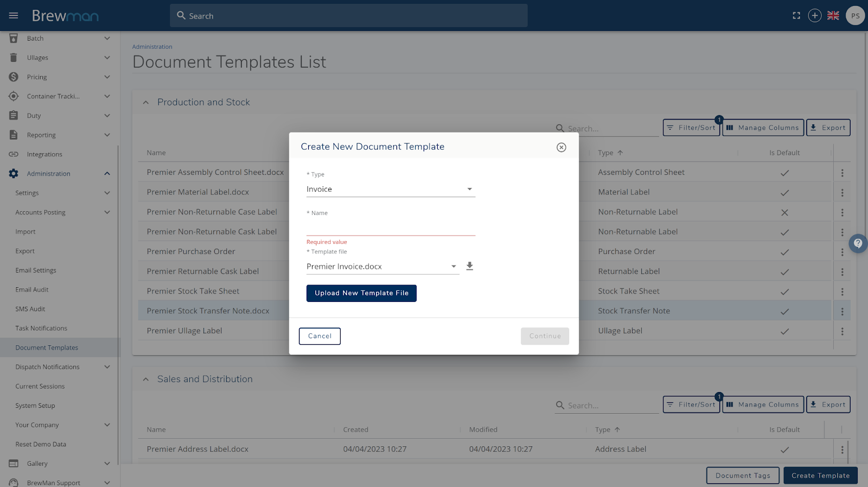The height and width of the screenshot is (487, 868).
Task: Expand the Pricing menu chevron
Action: [x=107, y=77]
